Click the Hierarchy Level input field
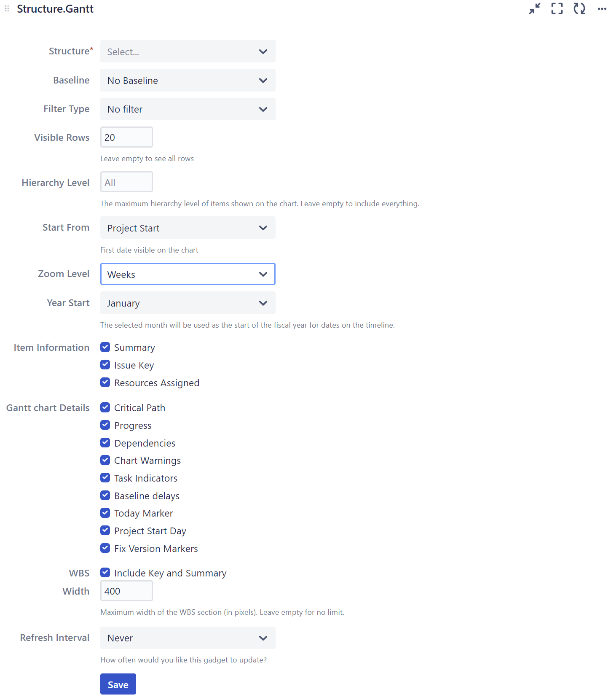 (x=126, y=182)
